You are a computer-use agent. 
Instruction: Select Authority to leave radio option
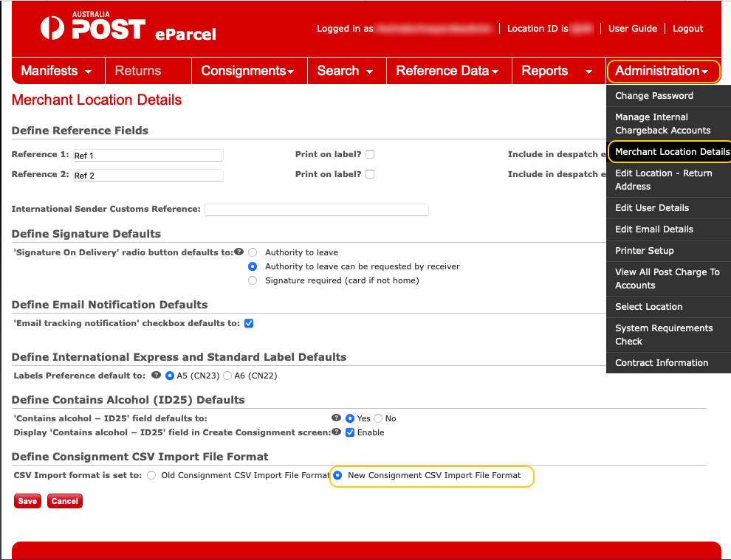(253, 252)
